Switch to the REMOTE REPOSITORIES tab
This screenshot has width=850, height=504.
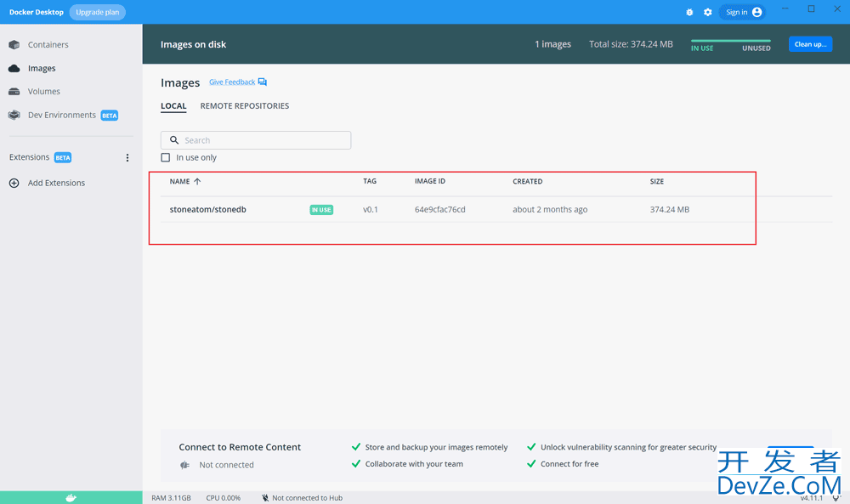click(245, 106)
